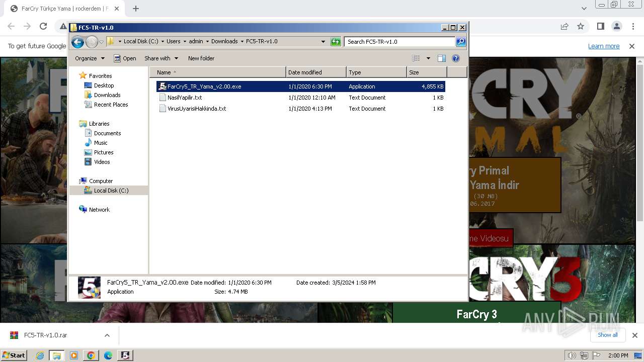Click the change view icon
The image size is (644, 362).
(x=416, y=58)
